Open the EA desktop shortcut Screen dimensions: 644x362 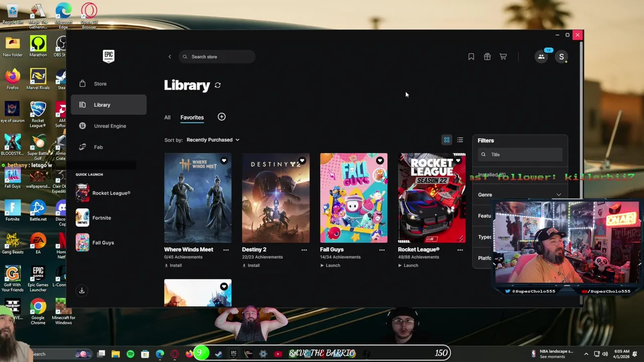click(x=38, y=244)
